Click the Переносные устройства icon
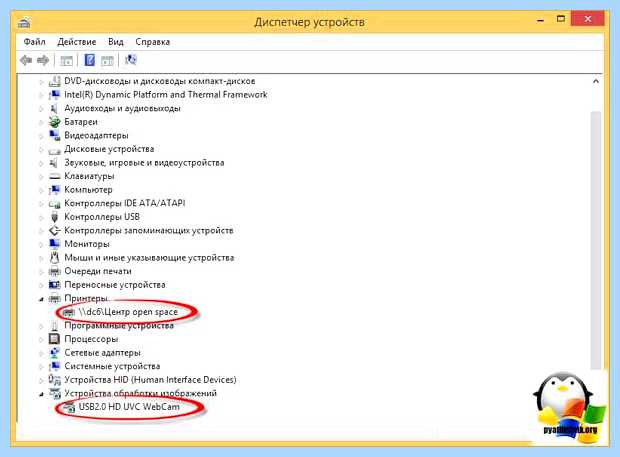 54,285
